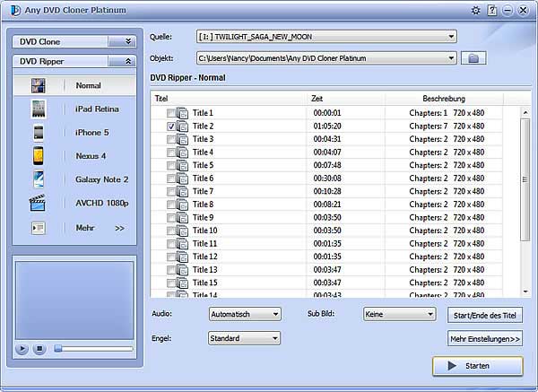Select the iPhone 5 profile
The image size is (538, 392).
[92, 133]
